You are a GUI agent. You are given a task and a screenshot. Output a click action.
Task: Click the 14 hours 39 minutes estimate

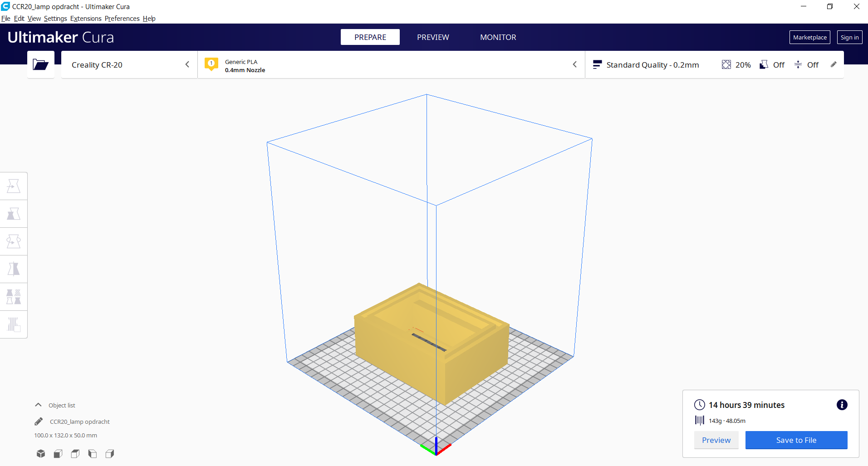[x=747, y=405]
